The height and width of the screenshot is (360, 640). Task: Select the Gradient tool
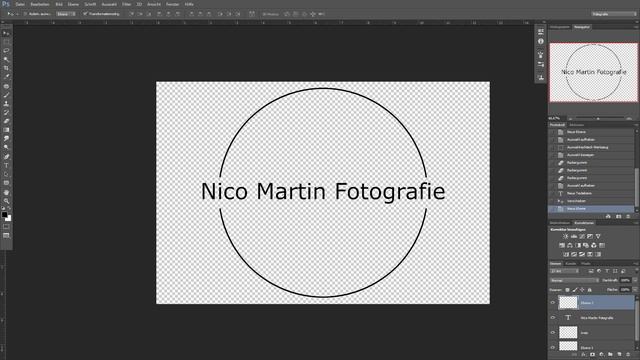point(6,130)
